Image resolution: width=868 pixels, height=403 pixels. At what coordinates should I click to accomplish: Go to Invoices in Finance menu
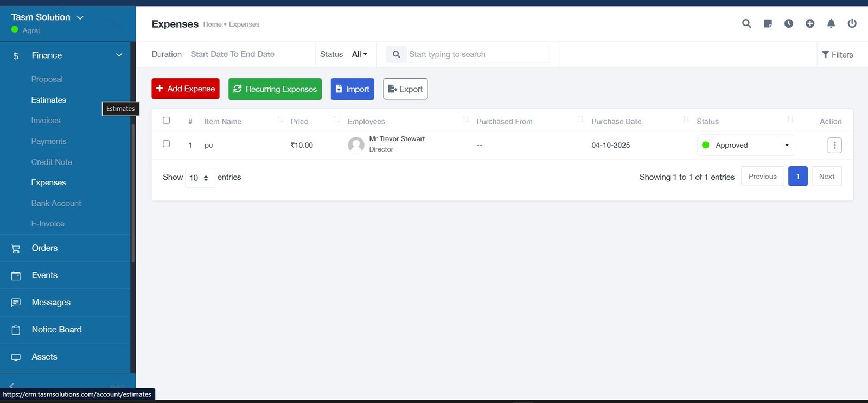tap(46, 121)
